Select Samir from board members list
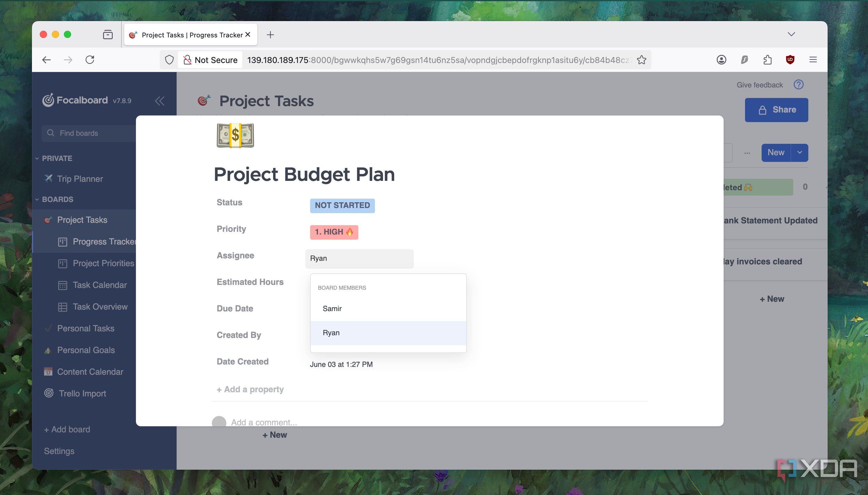Viewport: 868px width, 495px height. (388, 309)
